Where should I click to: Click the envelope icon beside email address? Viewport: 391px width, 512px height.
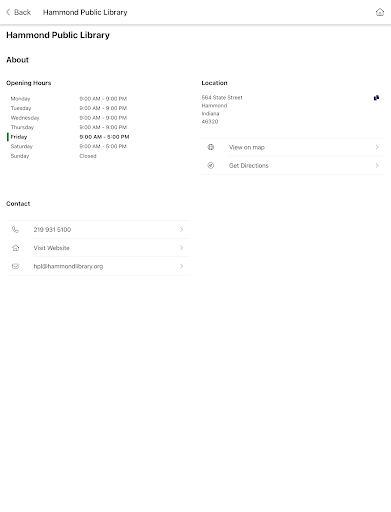click(15, 266)
